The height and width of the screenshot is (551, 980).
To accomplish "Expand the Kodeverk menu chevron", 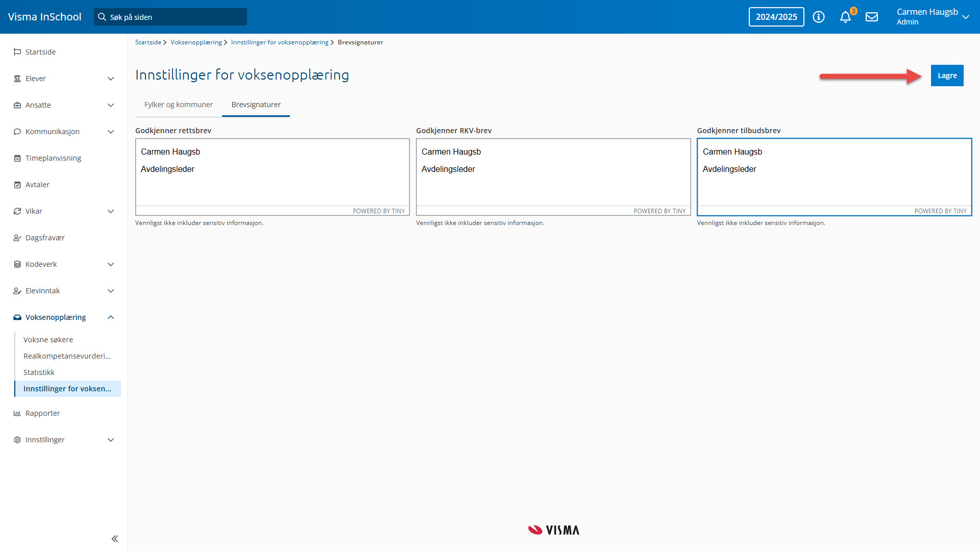I will pyautogui.click(x=111, y=264).
